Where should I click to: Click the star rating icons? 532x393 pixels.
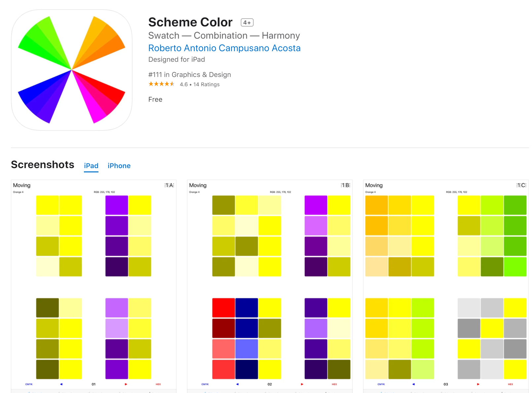162,84
